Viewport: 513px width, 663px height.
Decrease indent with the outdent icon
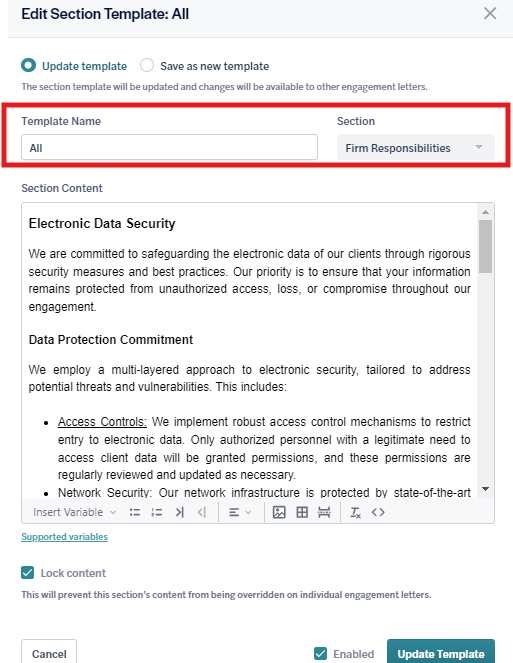[x=202, y=512]
